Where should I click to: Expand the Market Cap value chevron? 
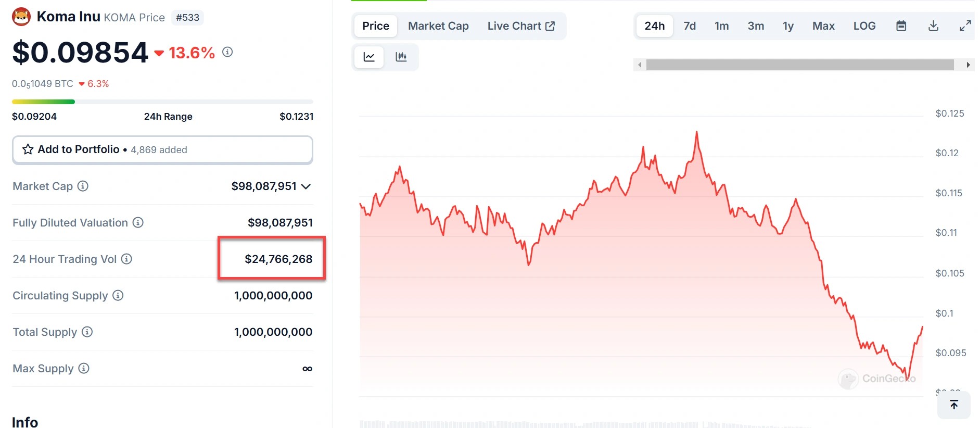tap(306, 186)
